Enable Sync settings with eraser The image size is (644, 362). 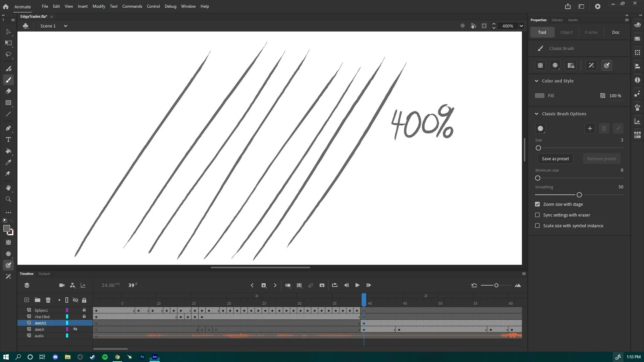pos(537,215)
